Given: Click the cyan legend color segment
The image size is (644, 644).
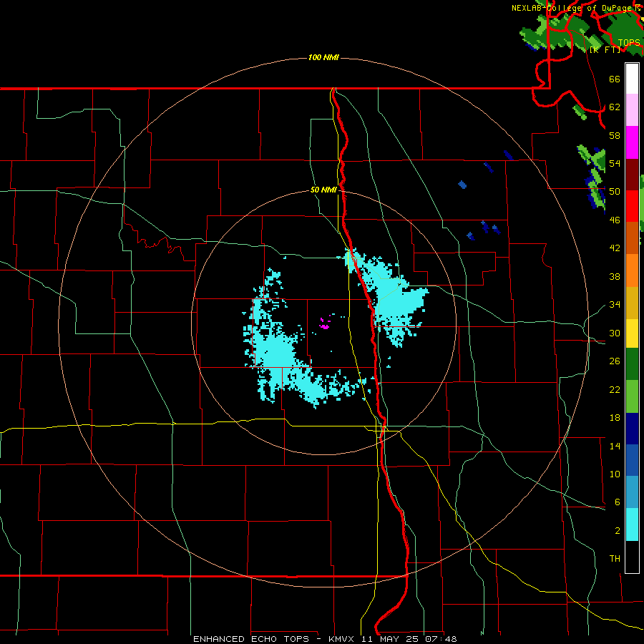Looking at the screenshot, I should pyautogui.click(x=632, y=525).
